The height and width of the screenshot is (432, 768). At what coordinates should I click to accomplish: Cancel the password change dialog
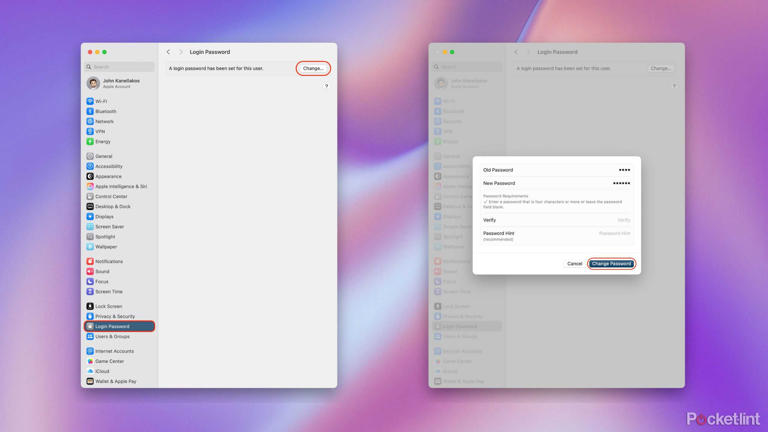click(574, 264)
